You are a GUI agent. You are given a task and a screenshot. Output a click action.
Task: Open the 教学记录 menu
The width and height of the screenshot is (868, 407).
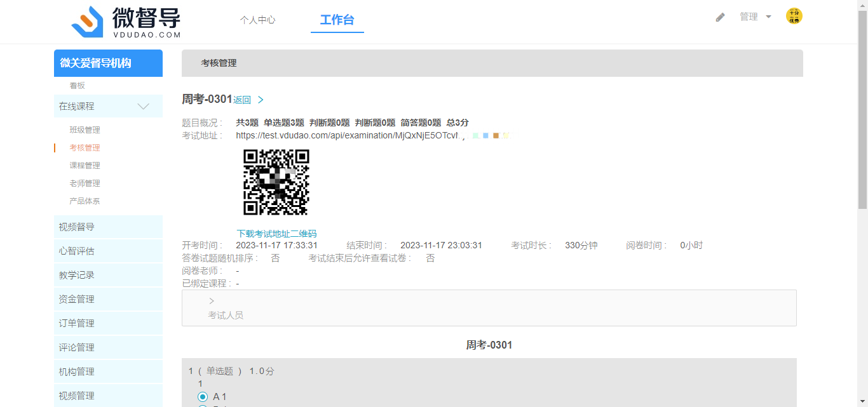(x=108, y=276)
